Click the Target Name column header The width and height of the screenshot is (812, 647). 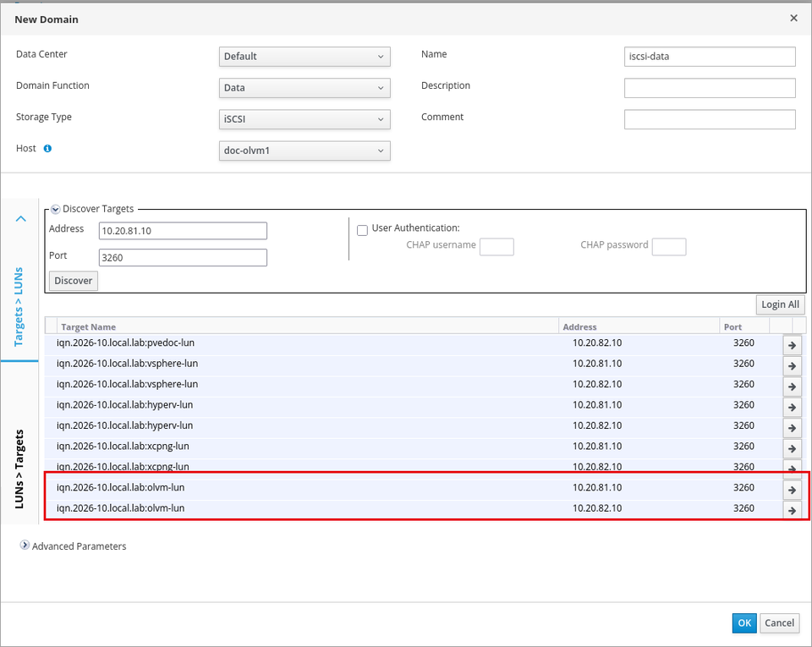click(x=308, y=326)
